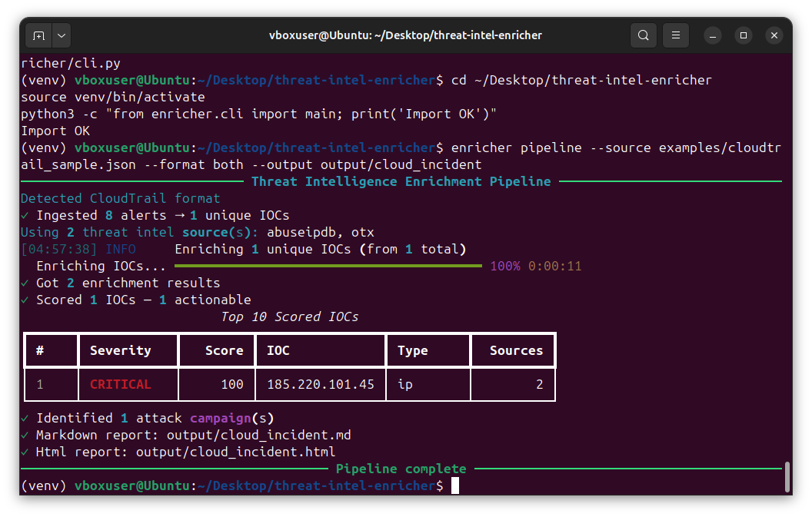Click the Html report output path
Screen dimensions: 812x517
tap(235, 452)
